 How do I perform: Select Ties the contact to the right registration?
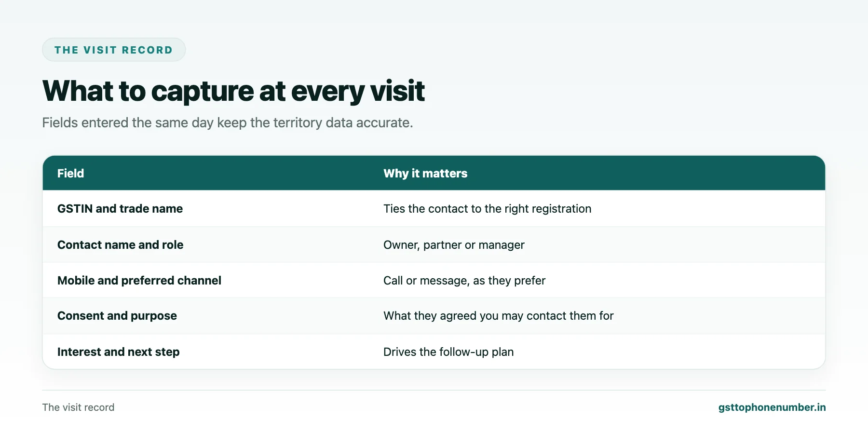pos(487,208)
